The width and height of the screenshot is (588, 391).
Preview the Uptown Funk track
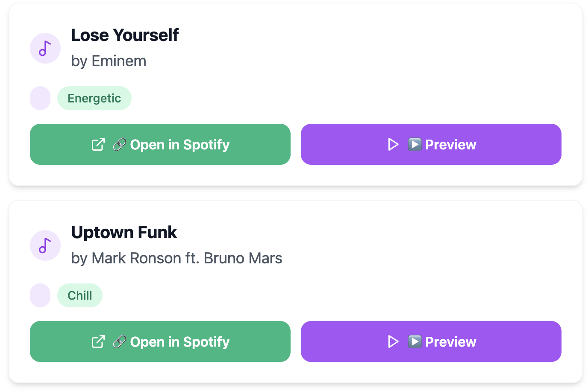point(450,342)
